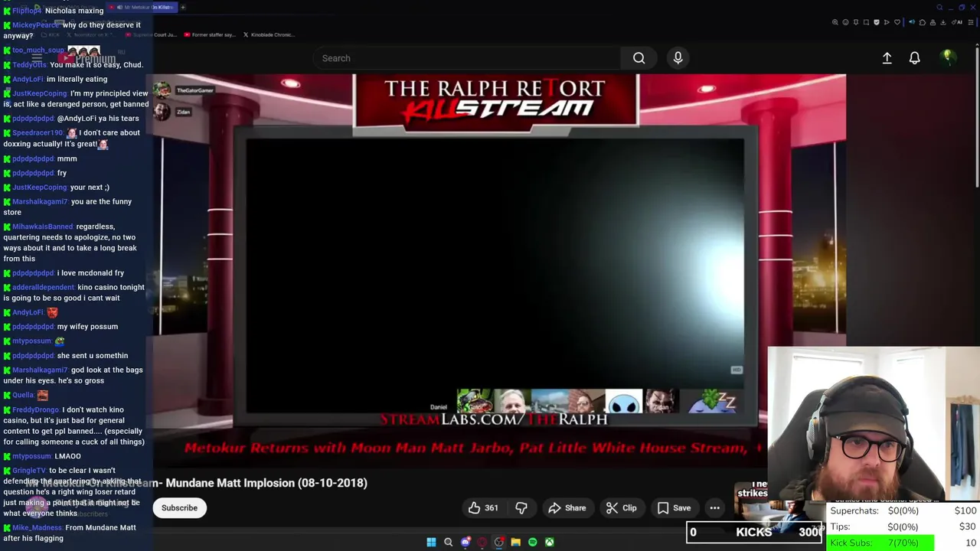Open Xbox app from the taskbar
Screen dimensions: 980x551
[549, 542]
